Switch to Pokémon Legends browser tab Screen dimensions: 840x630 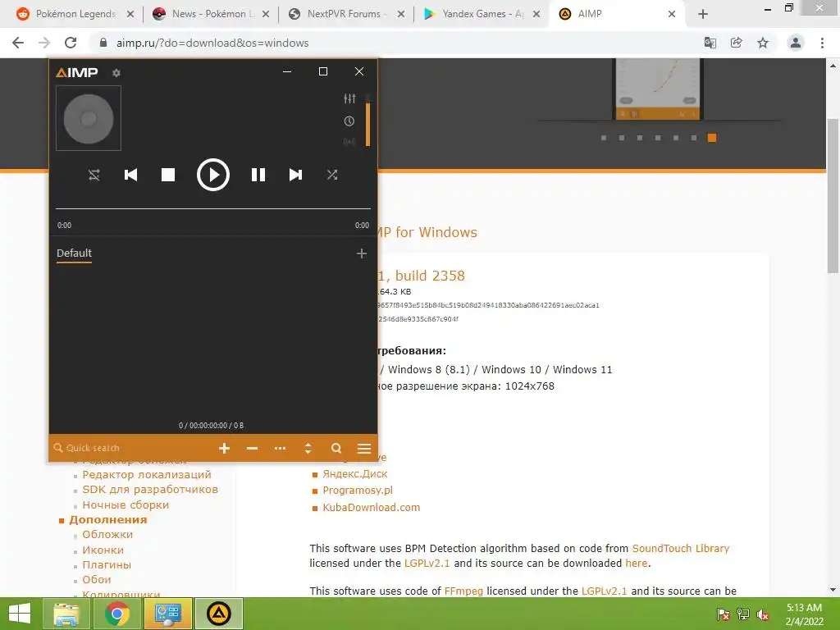point(75,14)
